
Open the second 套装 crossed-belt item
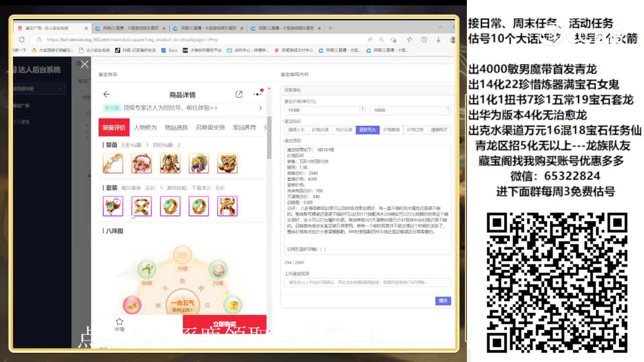click(x=141, y=206)
